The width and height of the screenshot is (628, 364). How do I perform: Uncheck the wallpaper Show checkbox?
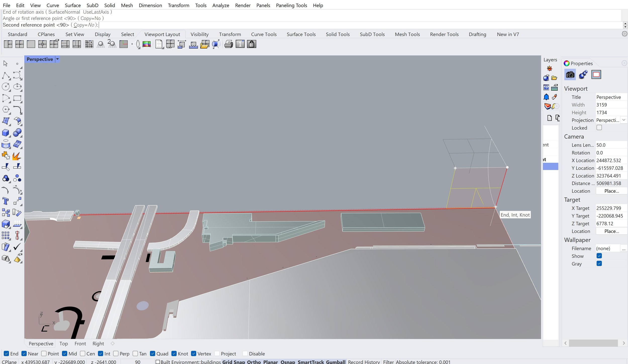[x=599, y=256]
